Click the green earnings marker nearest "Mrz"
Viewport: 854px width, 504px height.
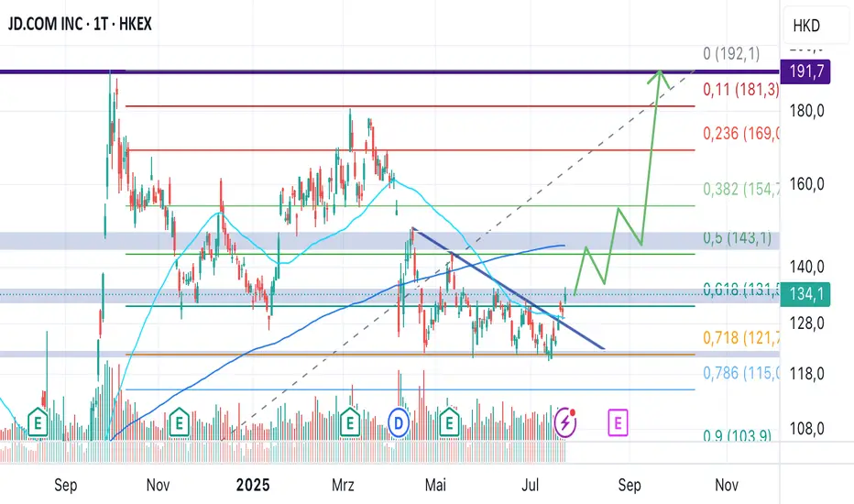[349, 422]
